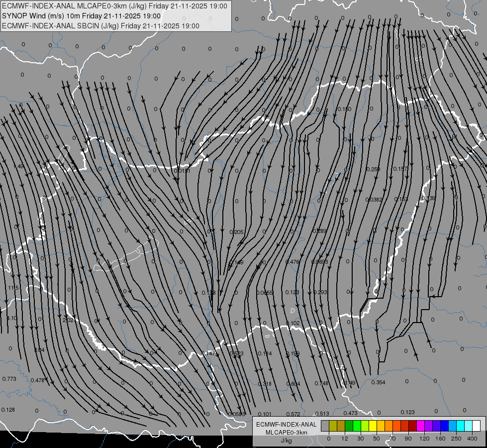Screen dimensions: 487x448
Task: Click the map value 0.572
Action: pos(293,414)
